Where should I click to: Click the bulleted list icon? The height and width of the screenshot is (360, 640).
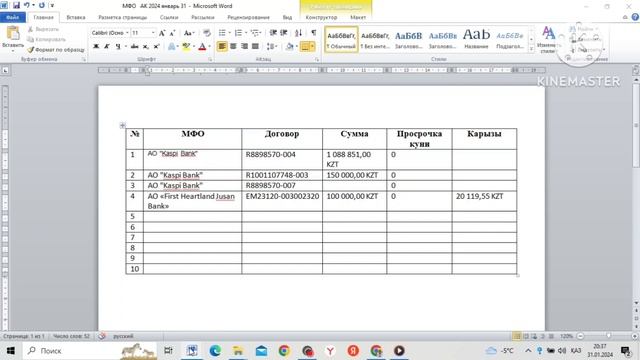coord(222,33)
